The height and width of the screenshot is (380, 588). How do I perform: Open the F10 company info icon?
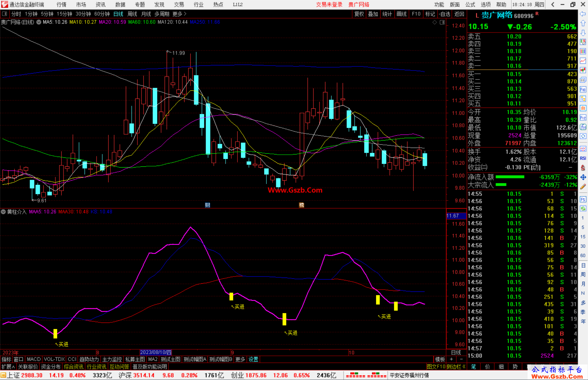(x=583, y=89)
